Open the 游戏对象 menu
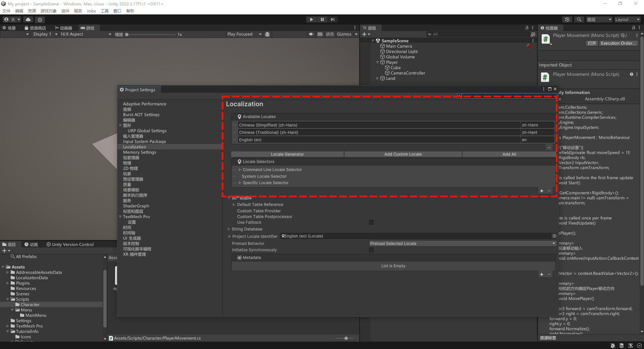The image size is (644, 349). click(x=49, y=11)
